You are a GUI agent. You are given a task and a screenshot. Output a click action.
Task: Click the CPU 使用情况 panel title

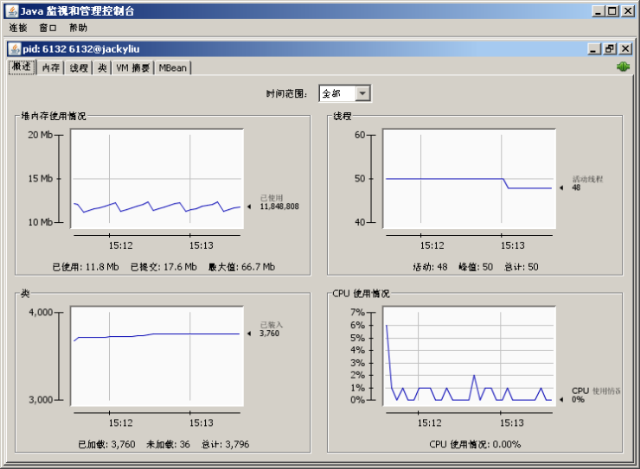[361, 293]
